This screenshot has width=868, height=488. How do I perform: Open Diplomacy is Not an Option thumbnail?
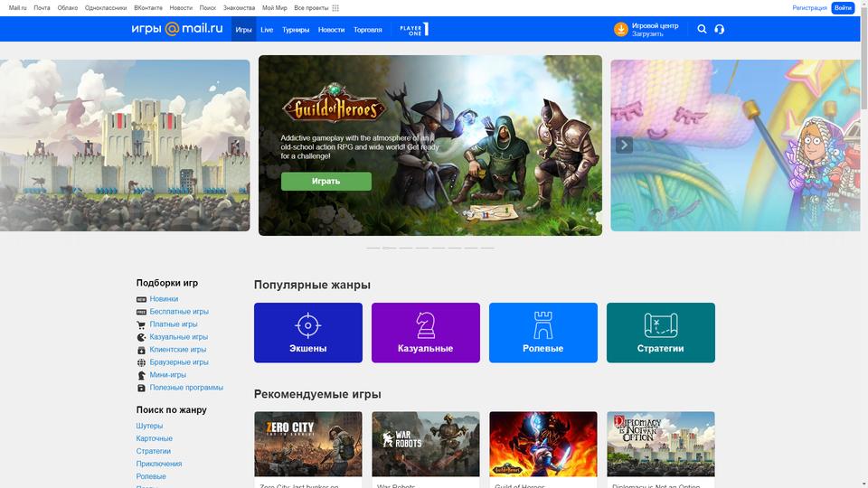pyautogui.click(x=660, y=445)
